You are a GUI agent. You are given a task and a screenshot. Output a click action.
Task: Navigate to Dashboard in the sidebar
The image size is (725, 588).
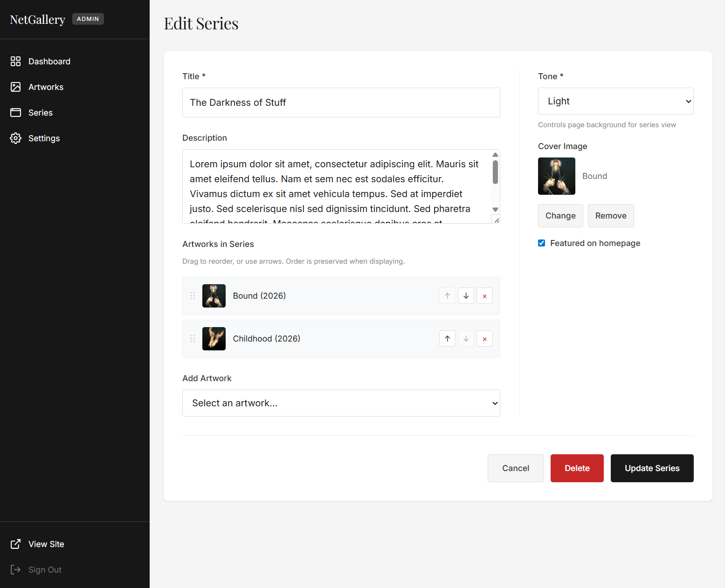49,61
